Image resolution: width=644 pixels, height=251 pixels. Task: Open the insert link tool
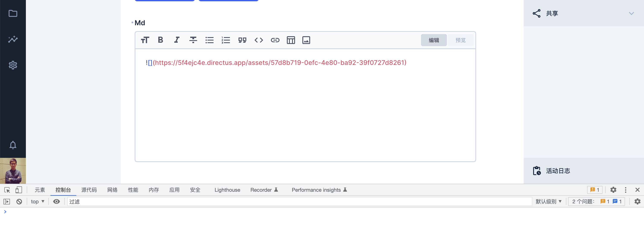(x=275, y=40)
